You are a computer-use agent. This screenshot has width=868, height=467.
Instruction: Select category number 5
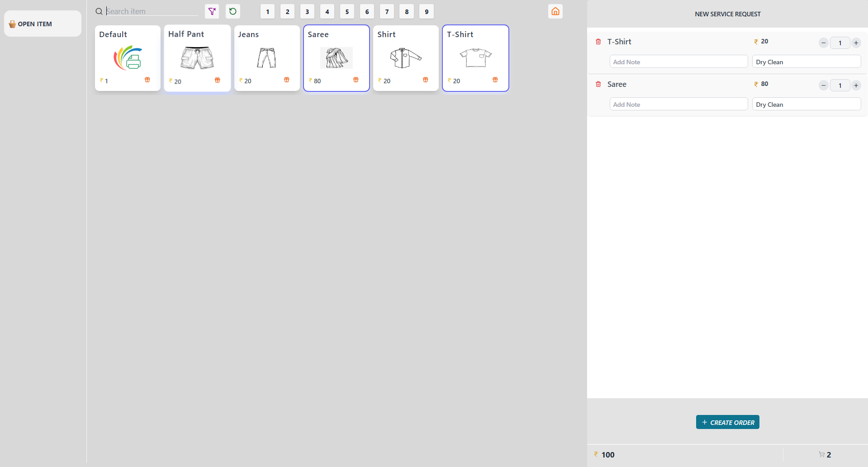347,12
